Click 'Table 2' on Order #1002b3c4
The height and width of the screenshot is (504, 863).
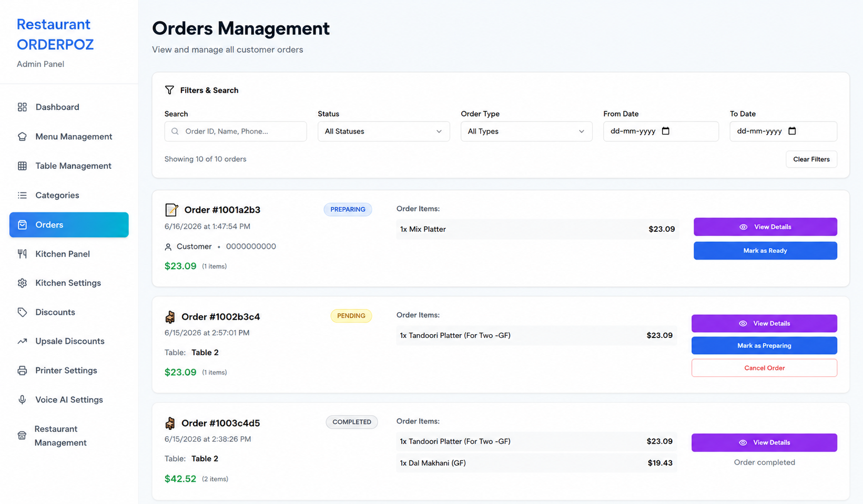pos(205,353)
